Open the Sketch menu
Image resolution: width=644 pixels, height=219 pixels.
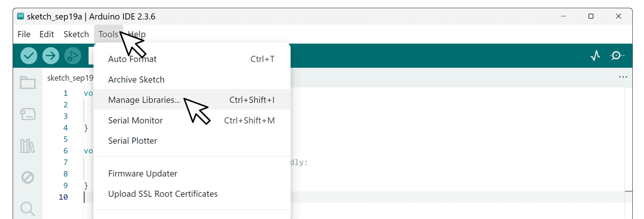76,34
